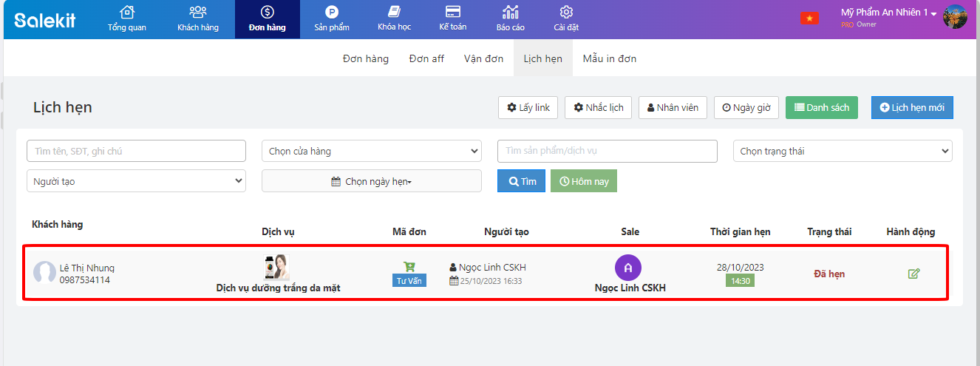Open the Người tạo dropdown

(x=136, y=181)
